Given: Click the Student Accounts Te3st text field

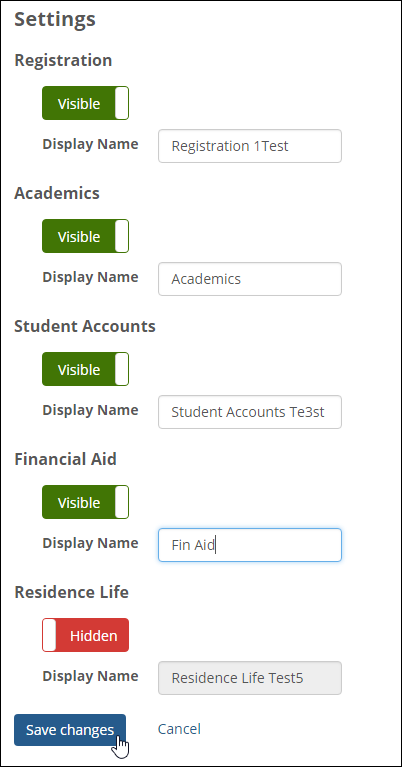Looking at the screenshot, I should coord(250,412).
